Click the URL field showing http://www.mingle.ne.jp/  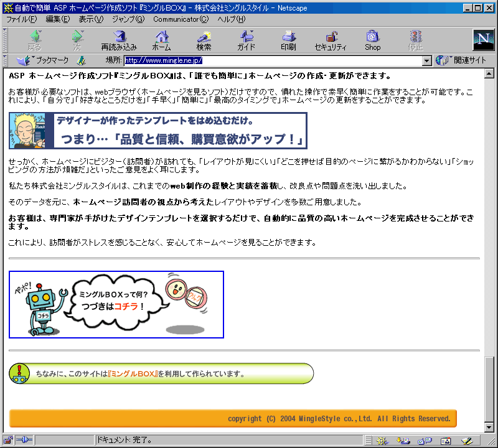273,60
